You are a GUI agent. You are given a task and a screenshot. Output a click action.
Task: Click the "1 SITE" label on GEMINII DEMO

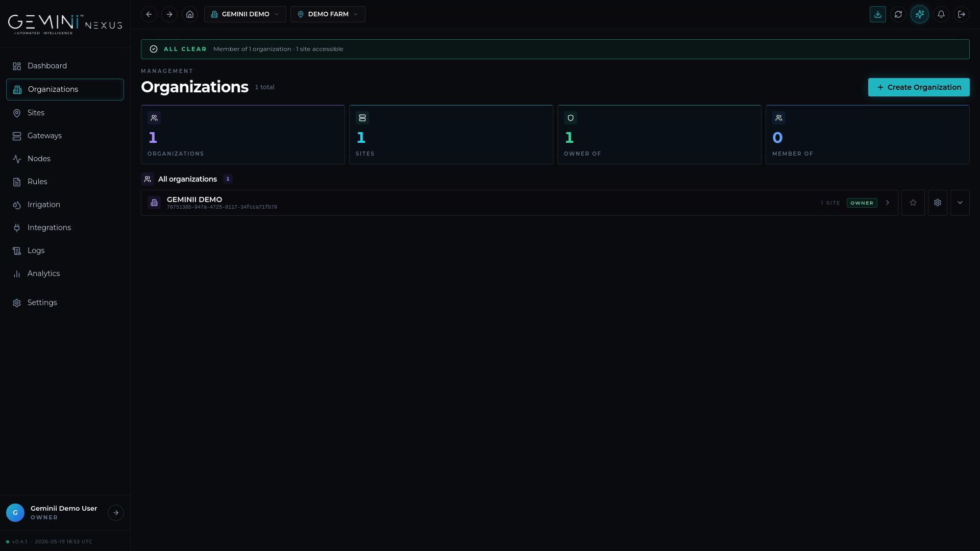pos(830,203)
